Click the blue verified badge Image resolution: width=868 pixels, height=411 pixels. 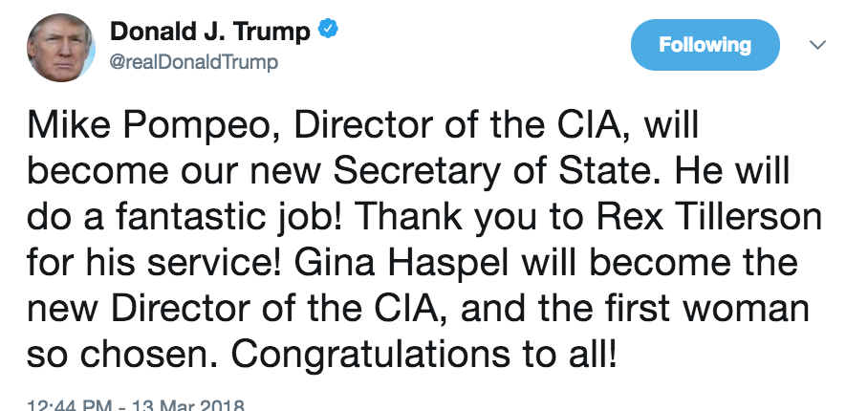[x=328, y=31]
